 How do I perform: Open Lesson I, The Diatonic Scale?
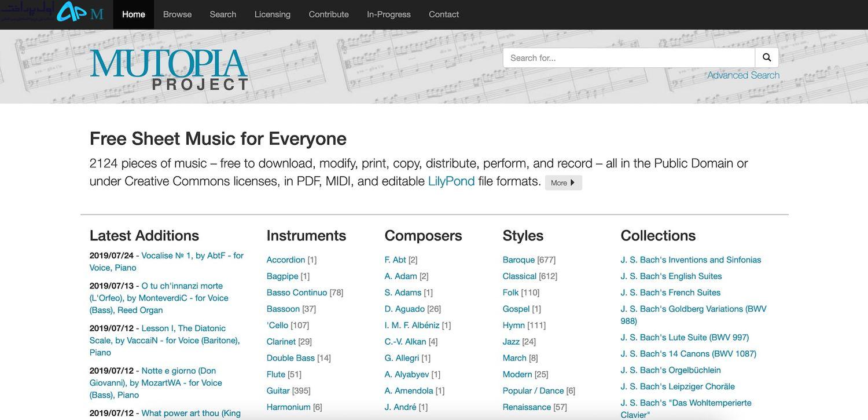click(164, 340)
